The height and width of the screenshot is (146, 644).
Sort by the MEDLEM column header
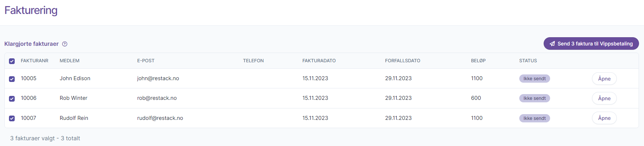pyautogui.click(x=70, y=61)
